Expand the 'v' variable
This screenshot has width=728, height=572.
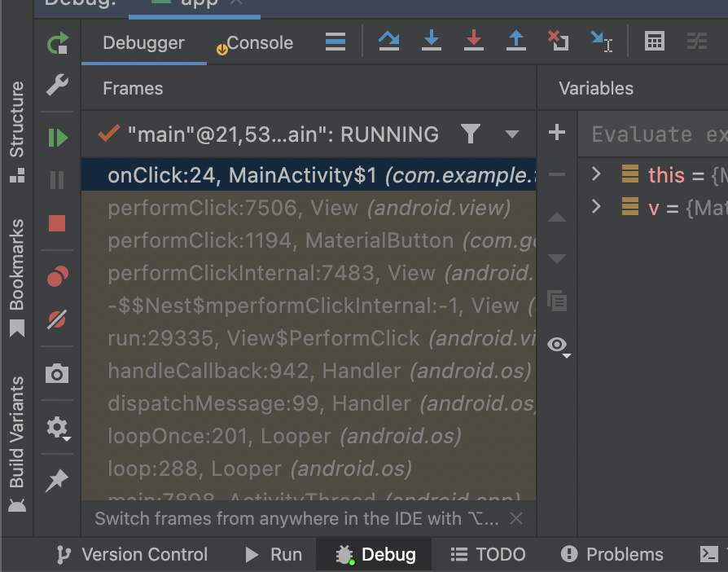point(597,206)
